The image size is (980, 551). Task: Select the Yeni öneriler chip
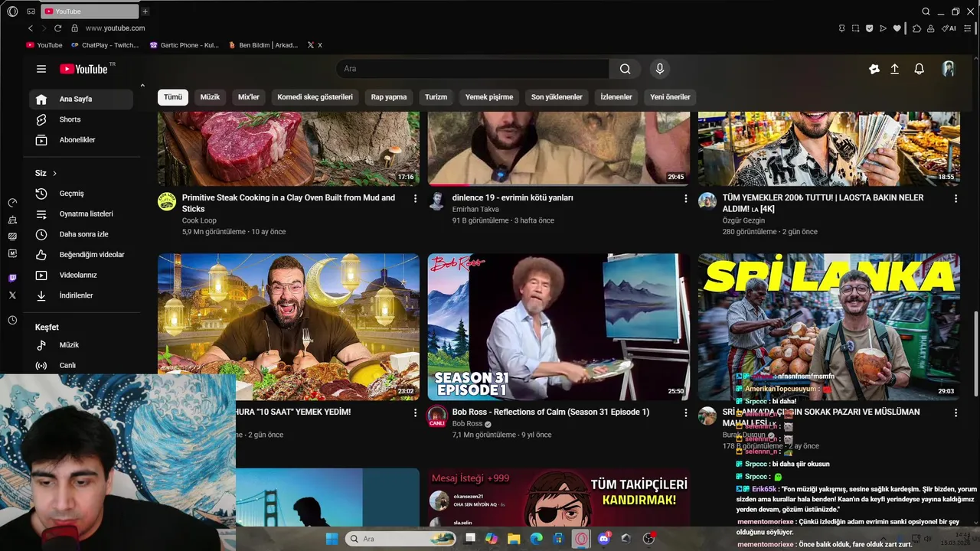(x=671, y=97)
